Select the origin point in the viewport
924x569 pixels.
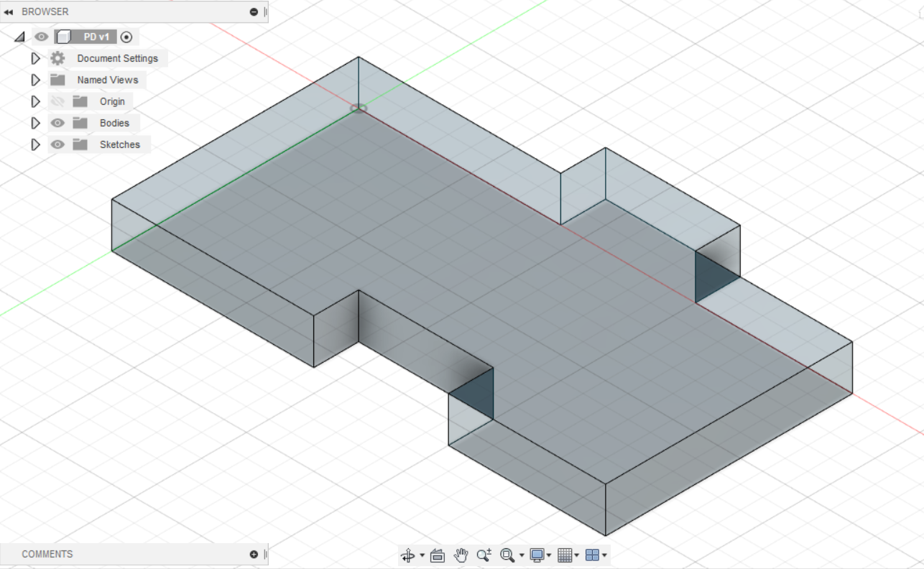[359, 108]
